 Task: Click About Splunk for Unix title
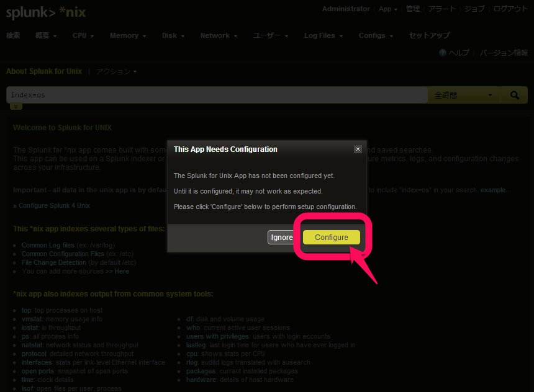click(x=44, y=71)
